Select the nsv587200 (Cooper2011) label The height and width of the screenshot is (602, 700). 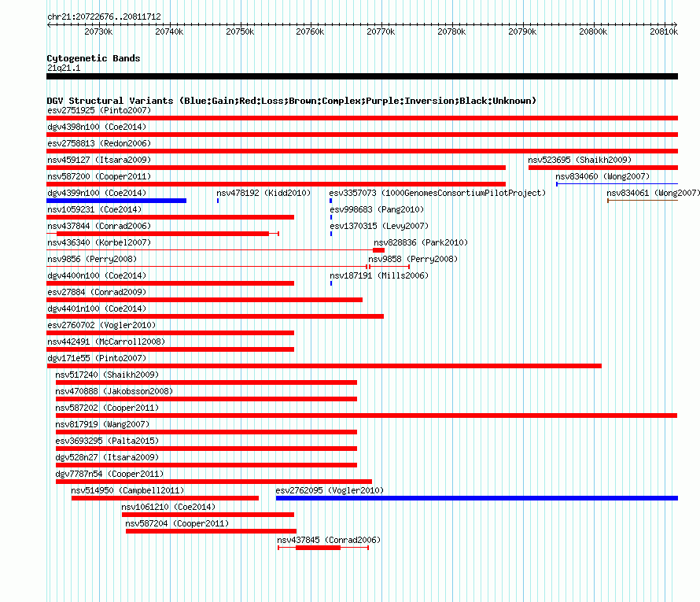coord(99,176)
